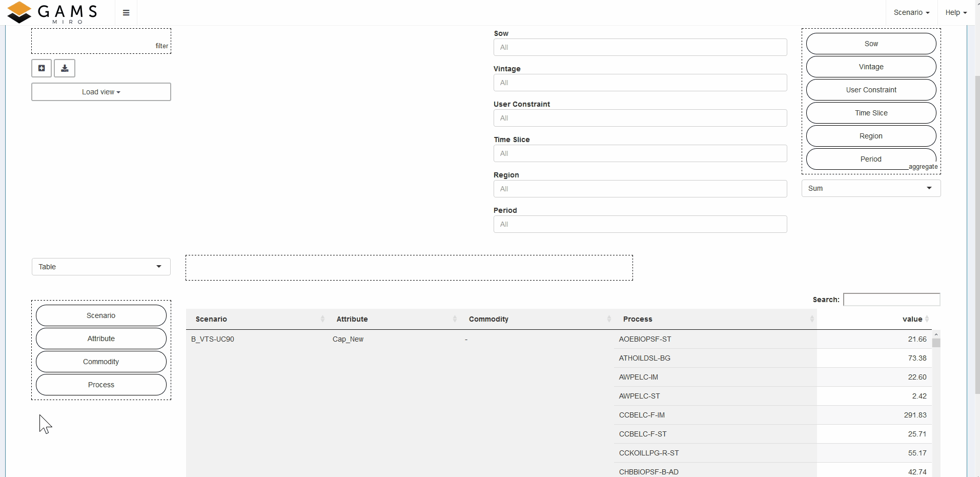Screen dimensions: 980x477
Task: Sort table by Commodity column arrows
Action: tap(609, 319)
